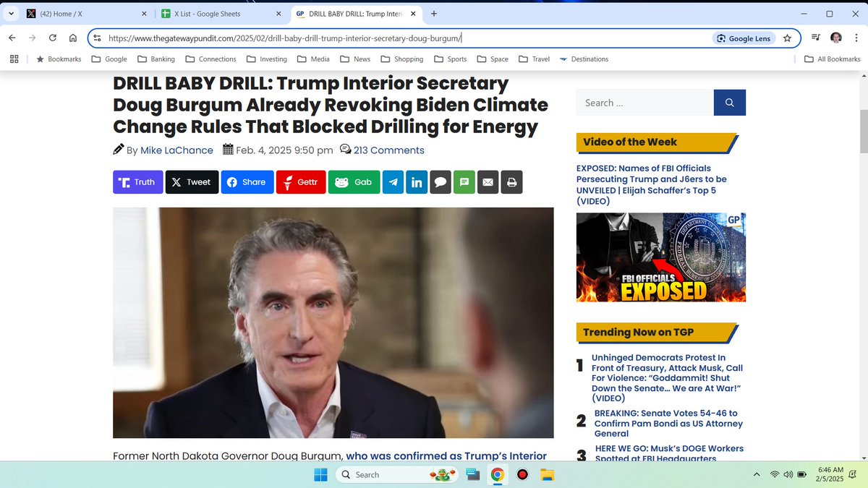Reload the current page
Screen dimensions: 868x488
[x=53, y=38]
